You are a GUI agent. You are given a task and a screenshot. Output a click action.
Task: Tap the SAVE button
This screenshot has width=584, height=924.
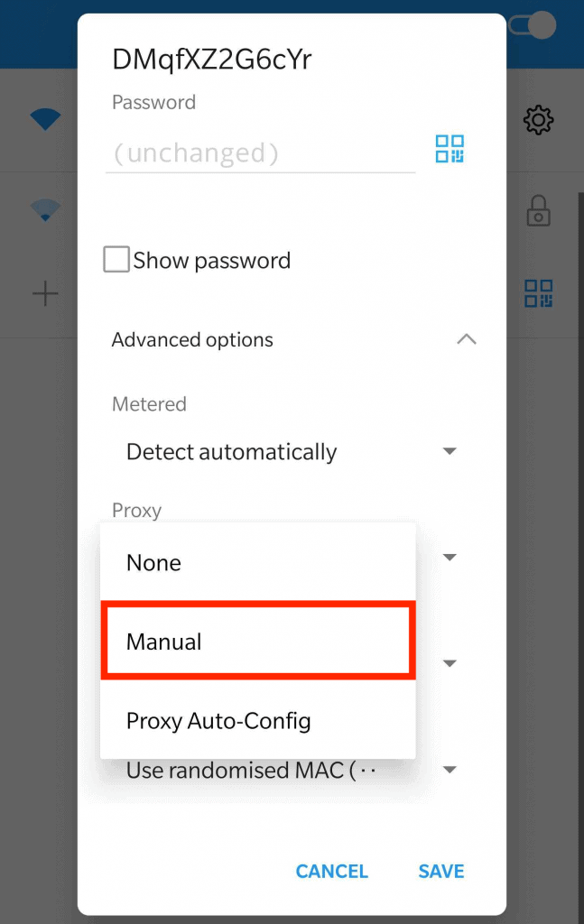[441, 871]
